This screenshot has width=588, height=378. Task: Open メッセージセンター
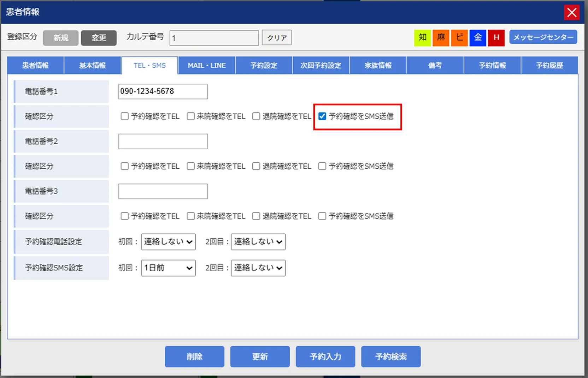(543, 37)
